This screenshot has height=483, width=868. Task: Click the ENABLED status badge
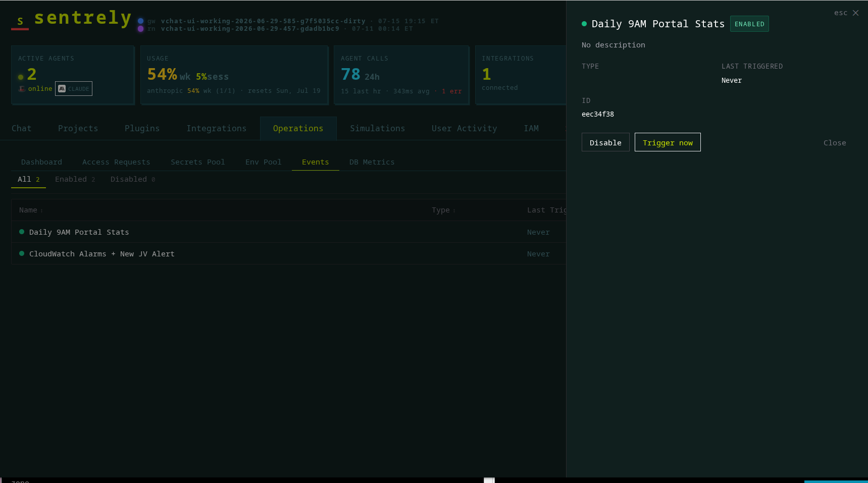point(749,24)
